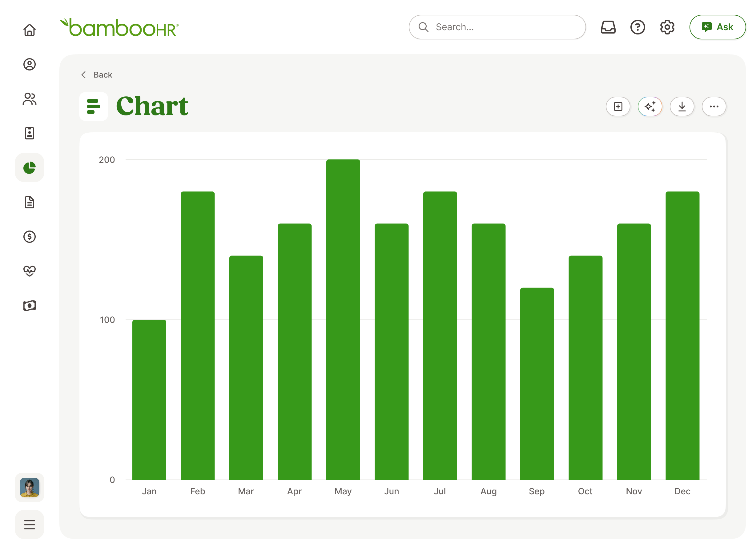Viewport: 756px width, 554px height.
Task: Click the Ask button
Action: [x=718, y=27]
